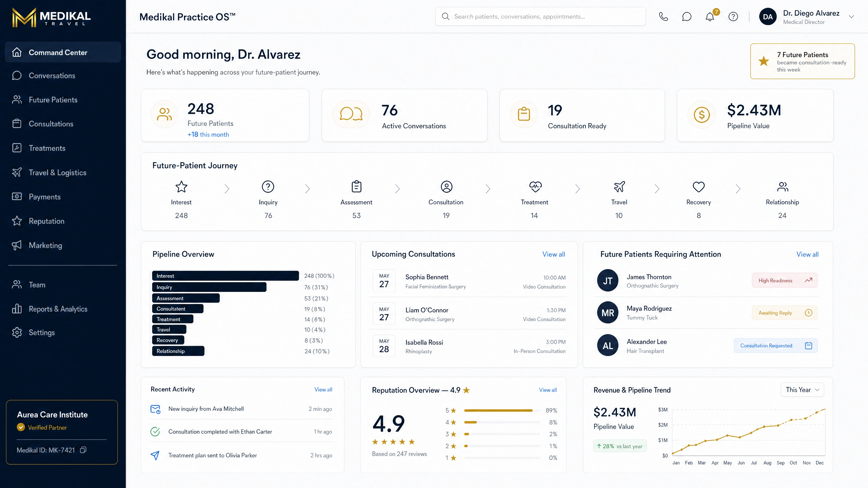View all in Reputation Overview

coord(547,390)
